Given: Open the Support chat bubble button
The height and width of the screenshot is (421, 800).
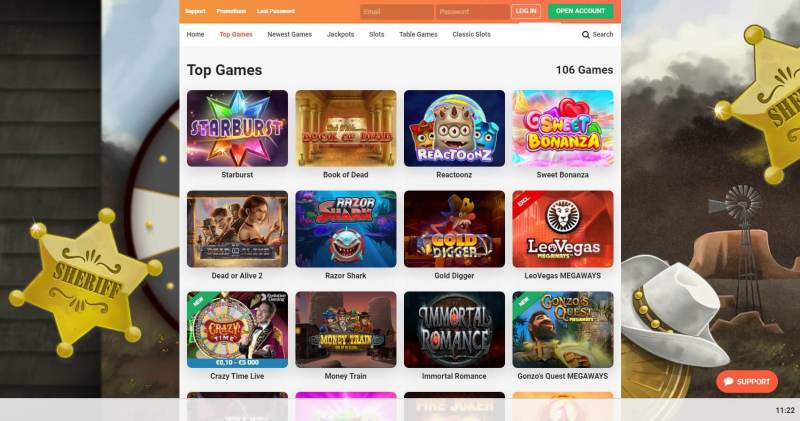Looking at the screenshot, I should coord(747,381).
